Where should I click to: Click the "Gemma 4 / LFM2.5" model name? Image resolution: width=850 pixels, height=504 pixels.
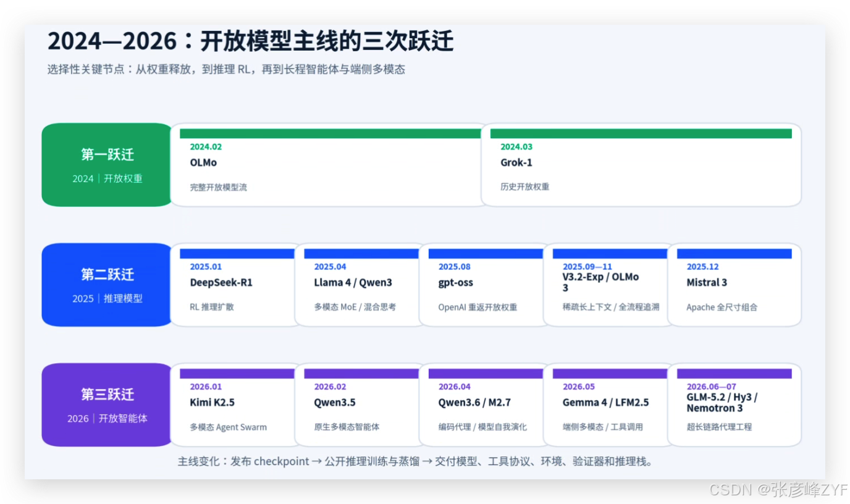[606, 402]
